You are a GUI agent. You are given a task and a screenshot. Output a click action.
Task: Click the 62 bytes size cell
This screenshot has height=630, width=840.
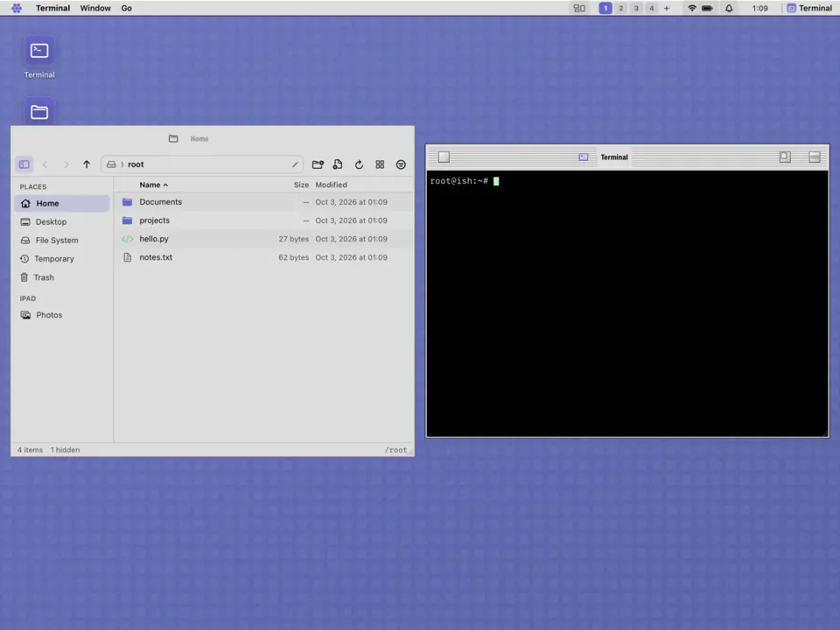294,257
